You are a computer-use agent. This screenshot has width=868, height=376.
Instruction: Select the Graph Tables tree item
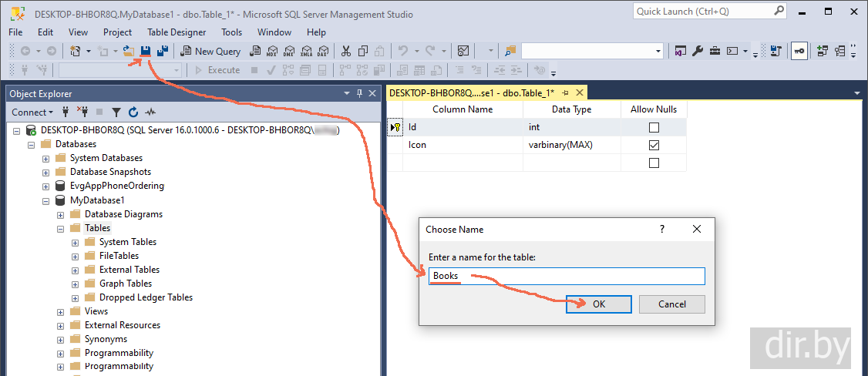pos(126,284)
